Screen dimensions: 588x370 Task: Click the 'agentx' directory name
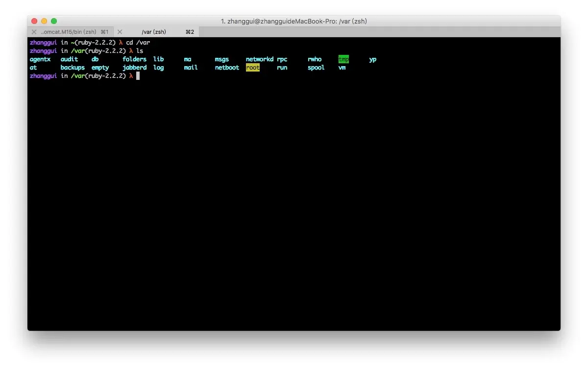point(40,59)
